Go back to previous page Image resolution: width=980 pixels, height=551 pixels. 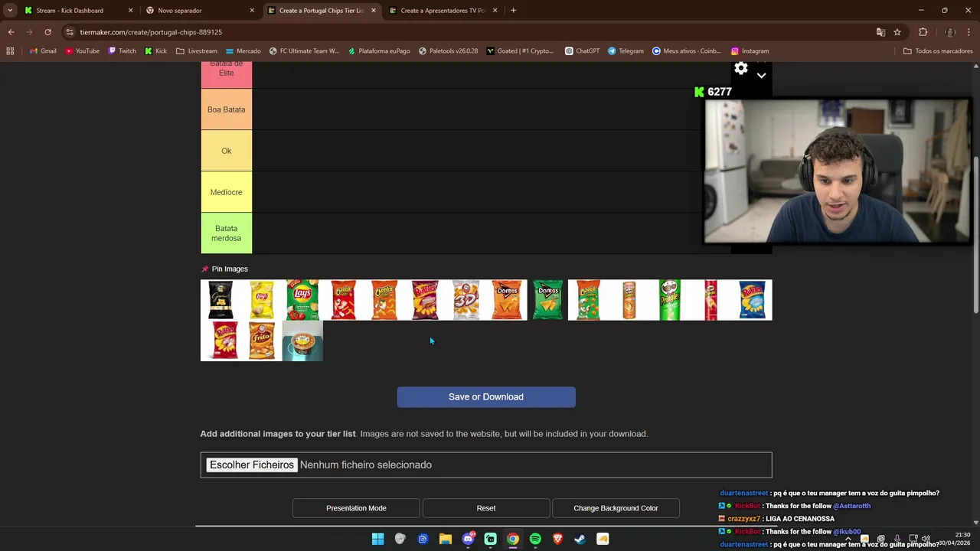click(11, 32)
